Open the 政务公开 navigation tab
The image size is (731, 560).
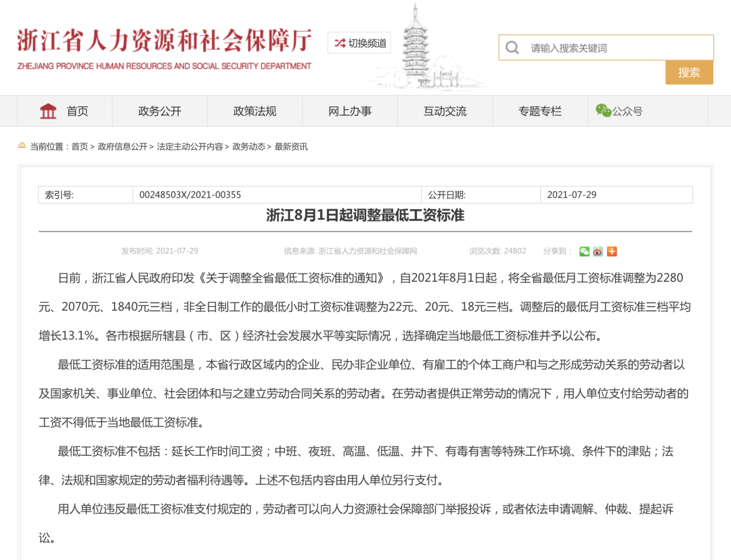point(160,111)
